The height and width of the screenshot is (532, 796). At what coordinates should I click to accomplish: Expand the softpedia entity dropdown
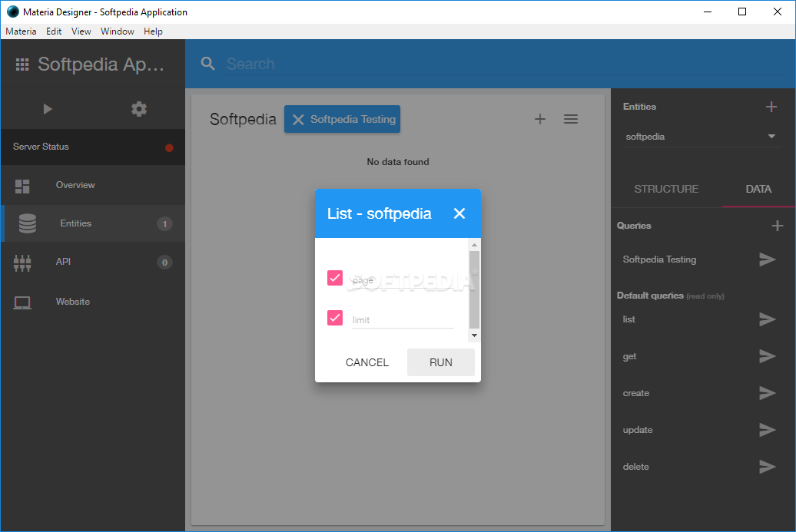[702, 137]
